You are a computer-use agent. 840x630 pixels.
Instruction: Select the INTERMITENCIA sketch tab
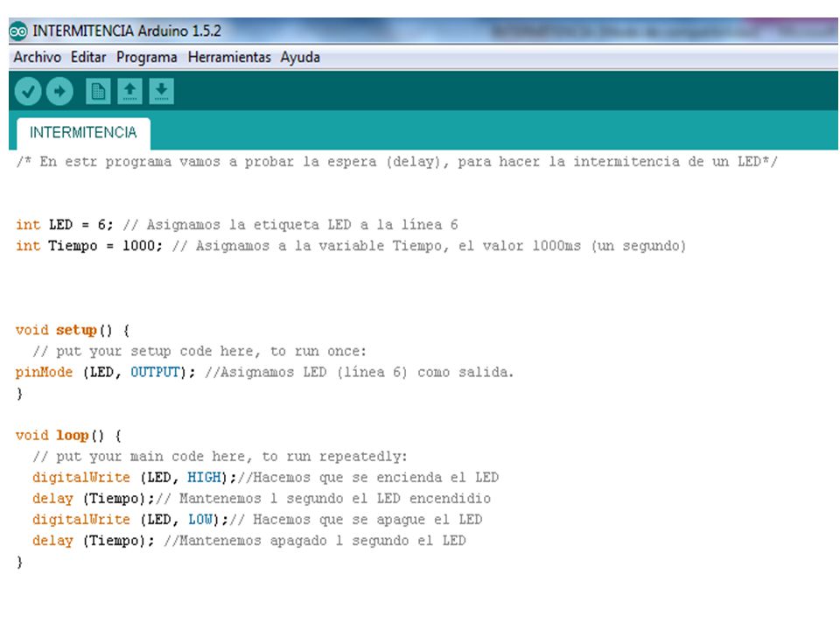click(x=83, y=133)
